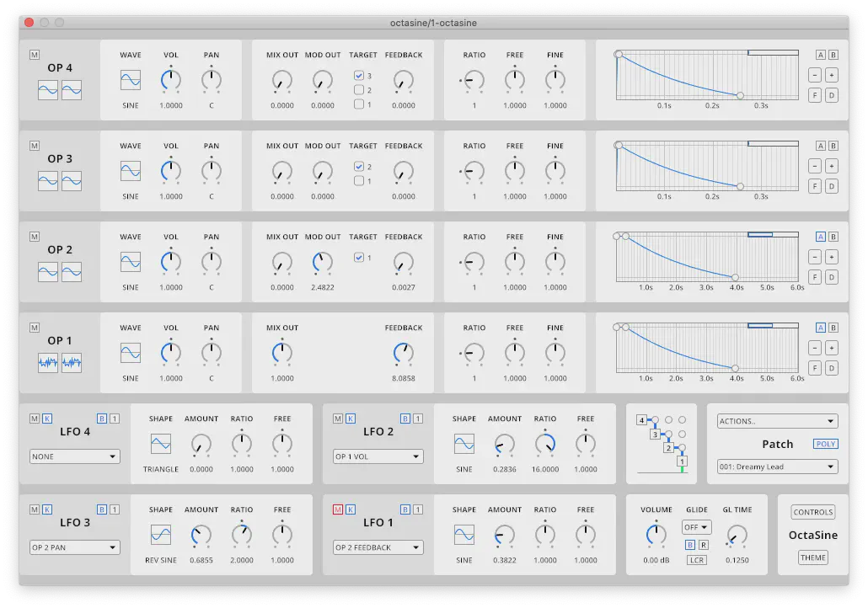
Task: Toggle the POLY voice mode button
Action: point(826,444)
